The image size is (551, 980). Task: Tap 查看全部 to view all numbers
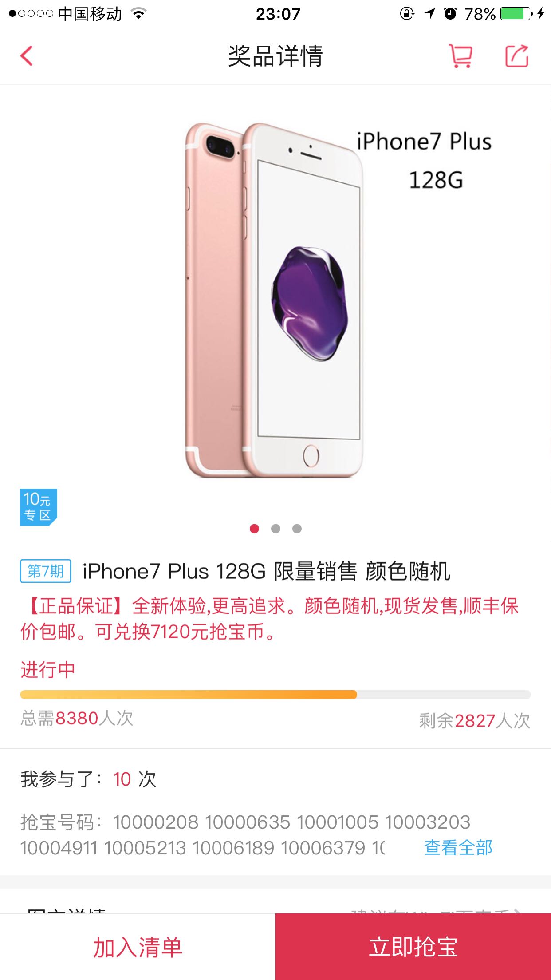pos(458,847)
